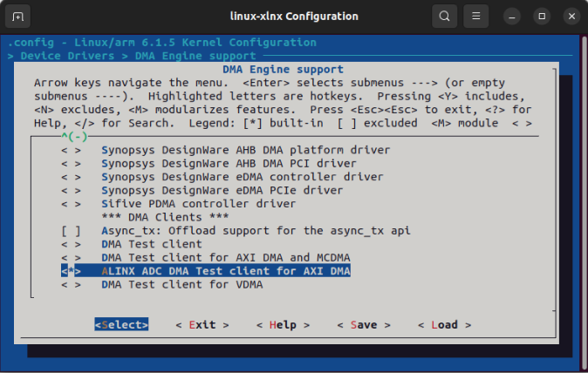Open the hamburger menu icon
This screenshot has width=588, height=373.
coord(475,16)
